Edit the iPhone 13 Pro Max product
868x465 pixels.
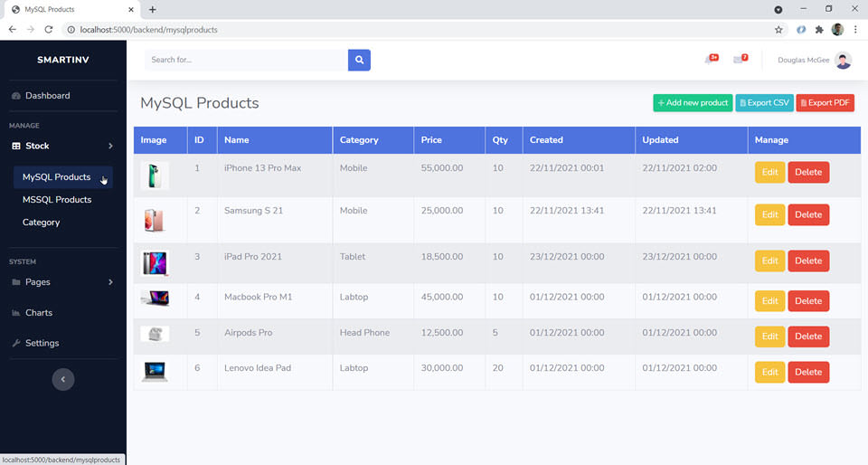click(769, 172)
